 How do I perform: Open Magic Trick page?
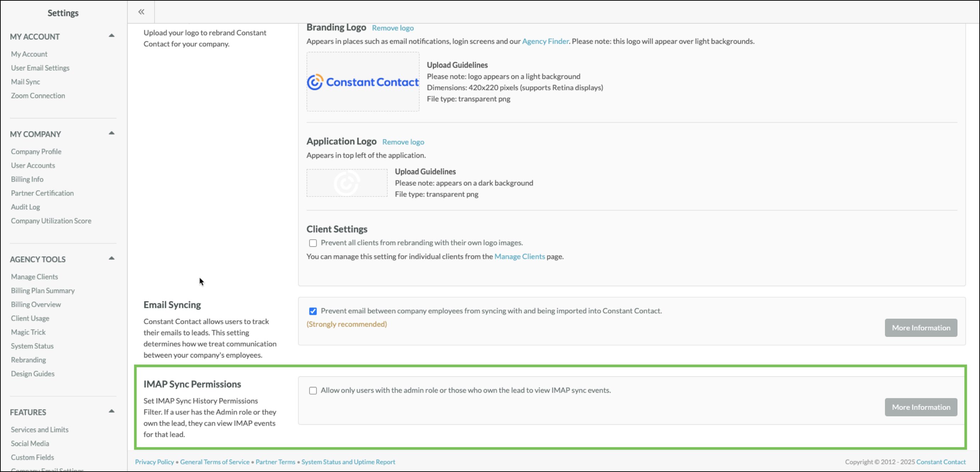[x=28, y=332]
